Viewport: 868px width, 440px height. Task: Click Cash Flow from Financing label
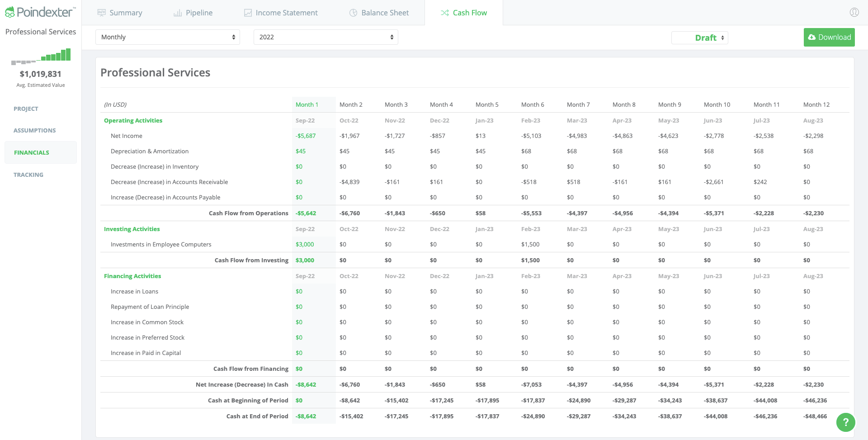pos(251,369)
